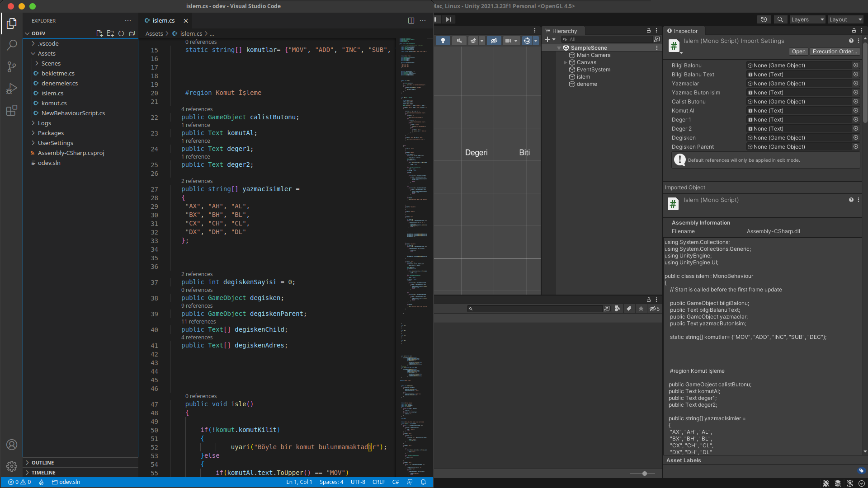Switch to the Hierarchy tab
This screenshot has height=488, width=868.
pyautogui.click(x=564, y=31)
